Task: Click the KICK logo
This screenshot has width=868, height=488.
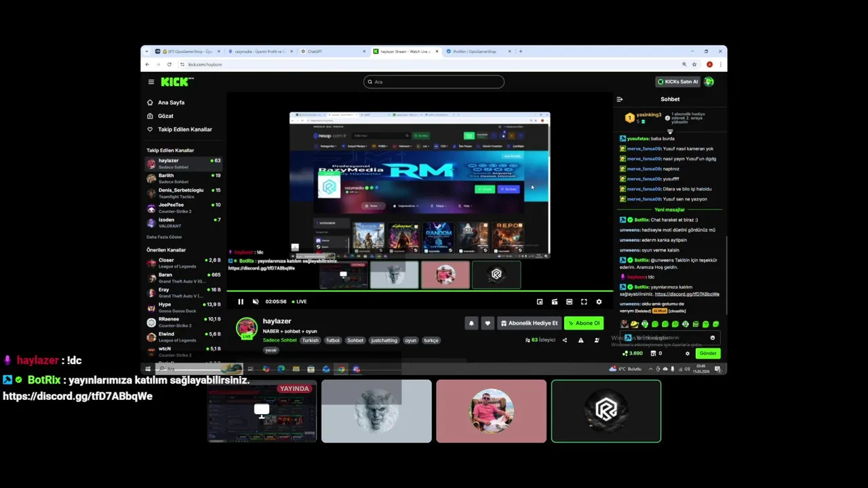Action: (x=177, y=82)
